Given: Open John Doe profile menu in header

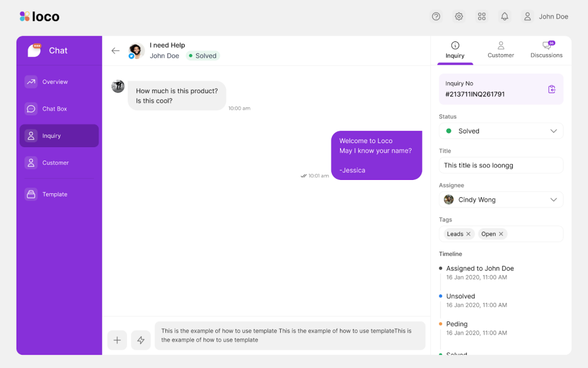Looking at the screenshot, I should tap(544, 17).
